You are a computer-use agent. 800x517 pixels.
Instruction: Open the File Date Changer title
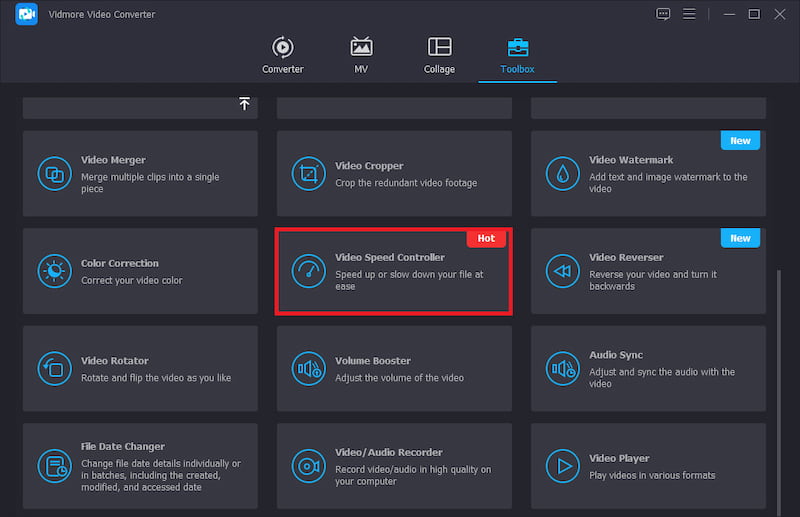pyautogui.click(x=123, y=447)
